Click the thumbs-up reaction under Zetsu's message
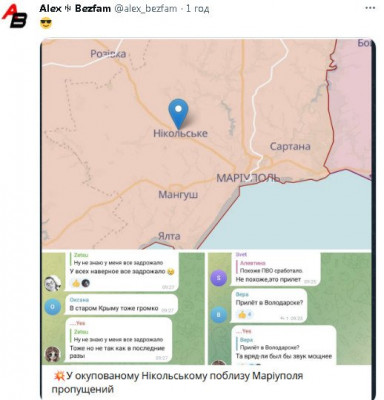Screen dimensions: 384x400 [x=76, y=283]
